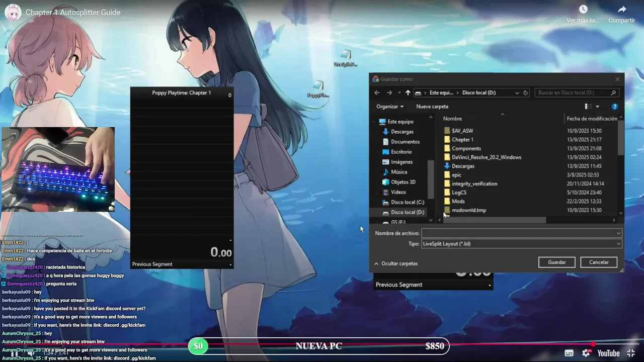This screenshot has width=644, height=362.
Task: Click the Compartir share arrow icon
Action: pyautogui.click(x=622, y=10)
